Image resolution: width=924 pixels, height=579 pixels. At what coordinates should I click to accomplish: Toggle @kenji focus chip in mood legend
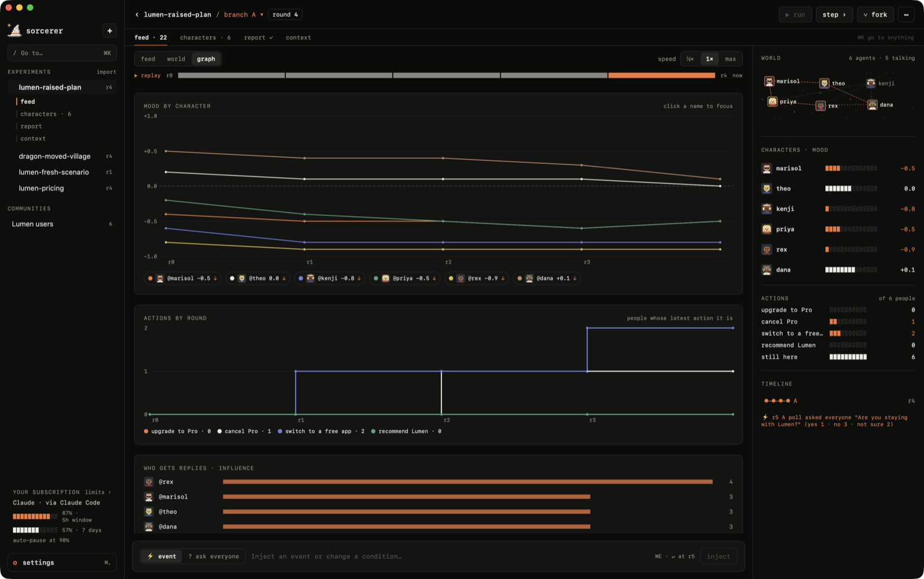(x=330, y=278)
